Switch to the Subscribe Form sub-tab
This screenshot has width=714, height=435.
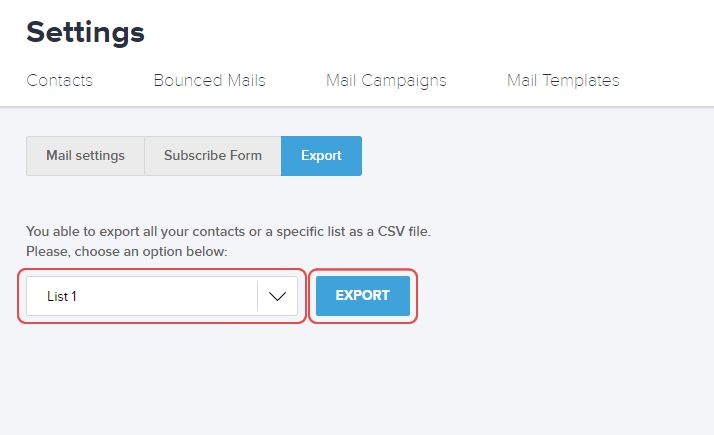click(x=212, y=156)
